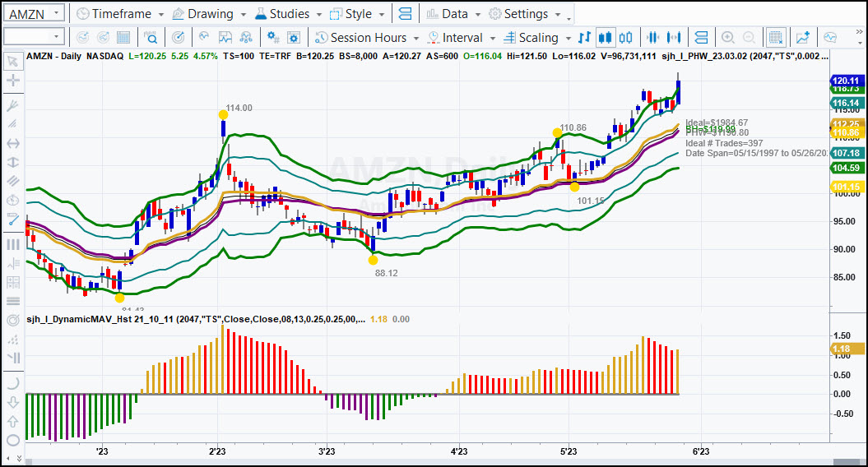Open the Timeframe menu
The height and width of the screenshot is (467, 868).
tap(114, 14)
